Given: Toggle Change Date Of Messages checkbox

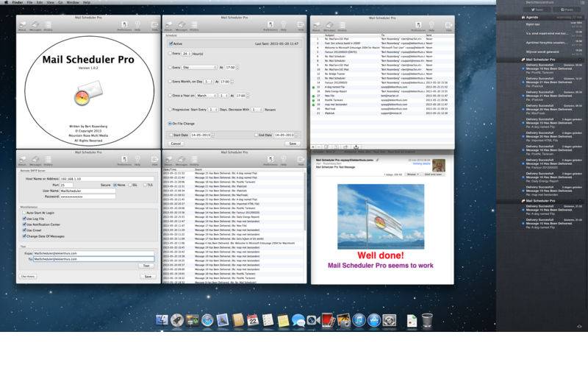Looking at the screenshot, I should tap(24, 236).
